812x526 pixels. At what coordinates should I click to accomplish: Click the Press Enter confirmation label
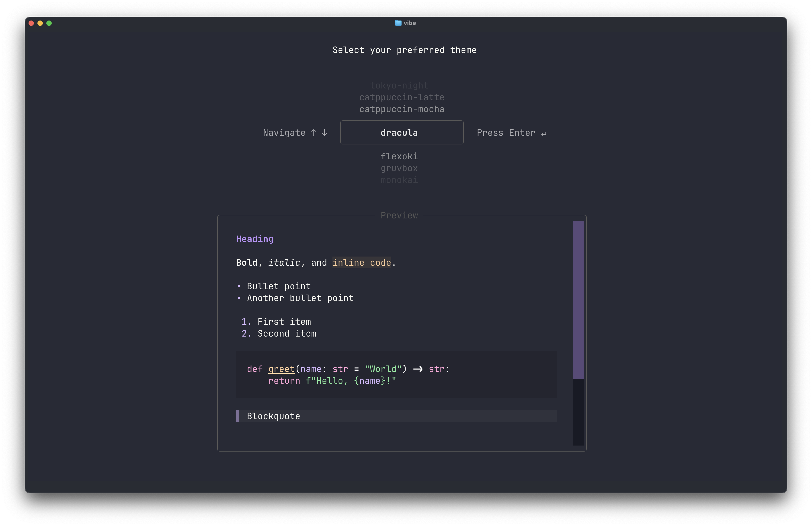pos(512,132)
